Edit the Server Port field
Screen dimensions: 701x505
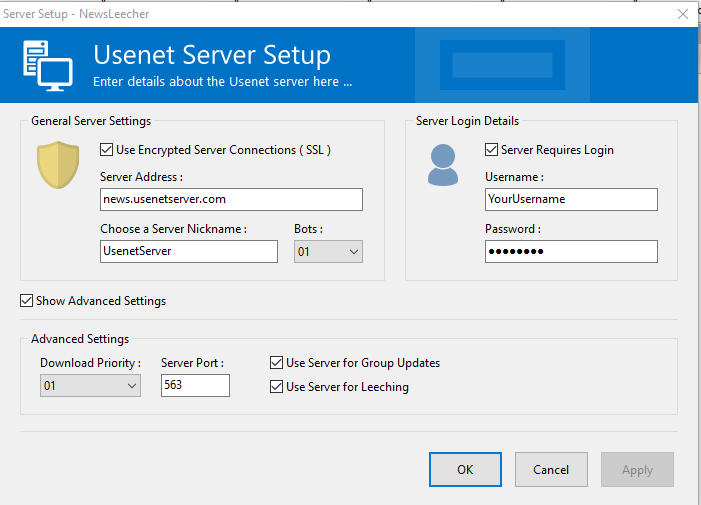pyautogui.click(x=195, y=385)
